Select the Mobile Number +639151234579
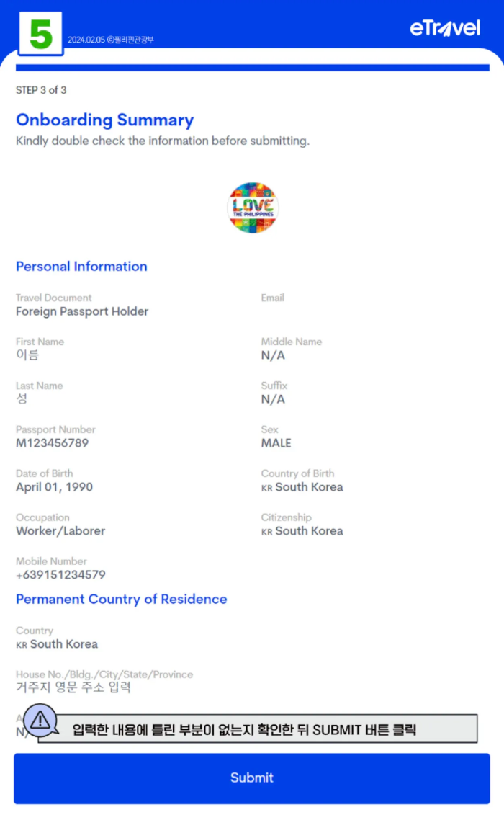504x815 pixels. tap(61, 575)
